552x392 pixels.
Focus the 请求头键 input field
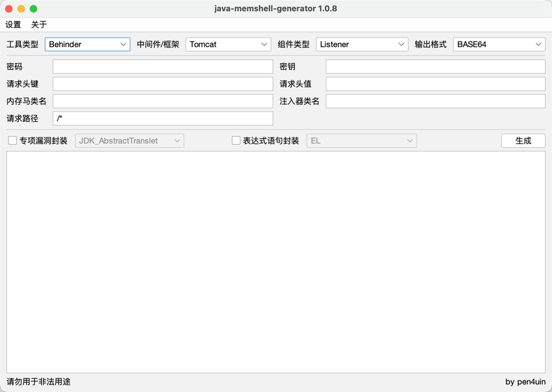coord(163,84)
